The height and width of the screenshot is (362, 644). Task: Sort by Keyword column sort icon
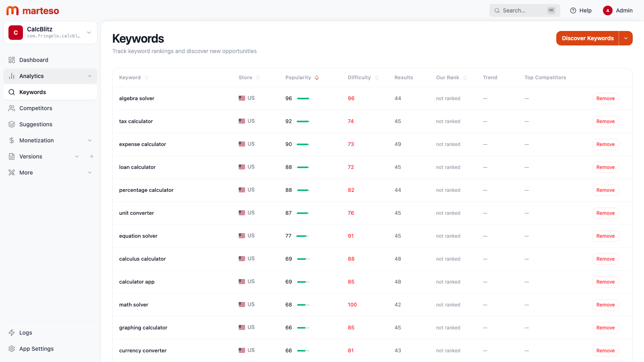147,78
